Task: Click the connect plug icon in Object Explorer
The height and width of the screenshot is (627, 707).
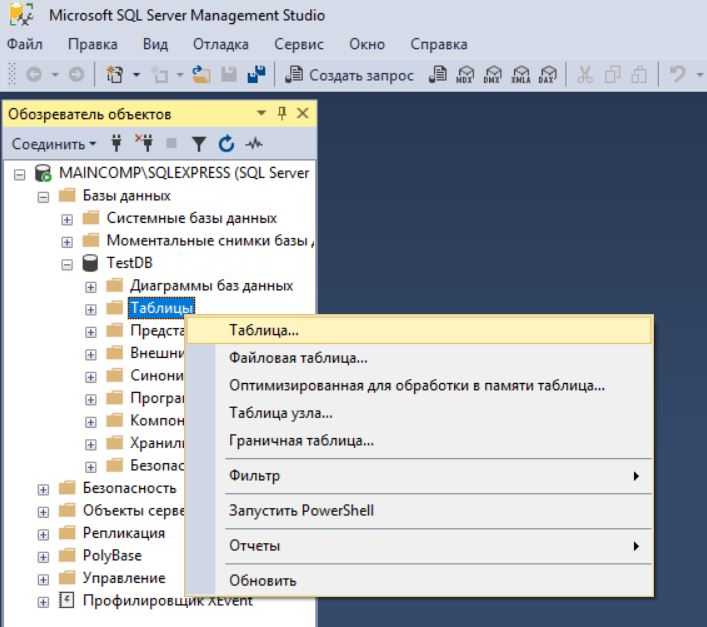Action: pos(116,144)
